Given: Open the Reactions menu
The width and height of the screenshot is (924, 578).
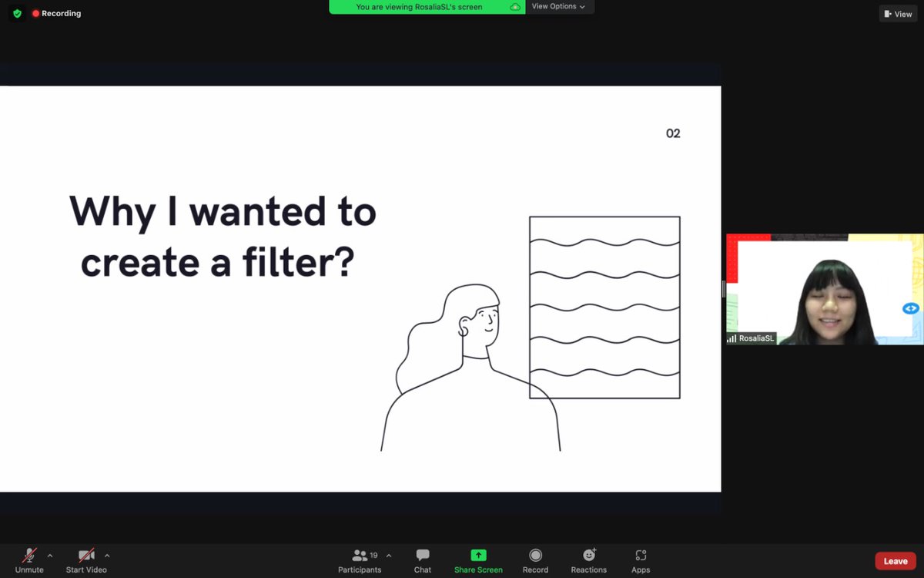Looking at the screenshot, I should coord(589,560).
